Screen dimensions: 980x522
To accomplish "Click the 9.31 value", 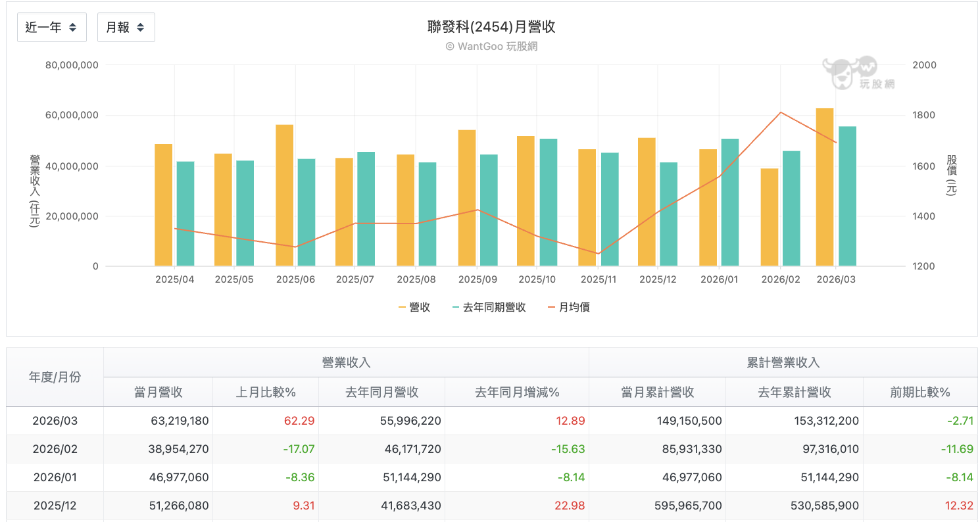I will [303, 506].
